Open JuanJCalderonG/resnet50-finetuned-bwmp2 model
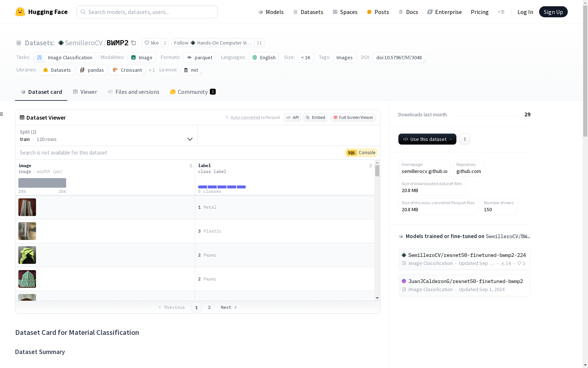Image resolution: width=588 pixels, height=368 pixels. coord(464,285)
